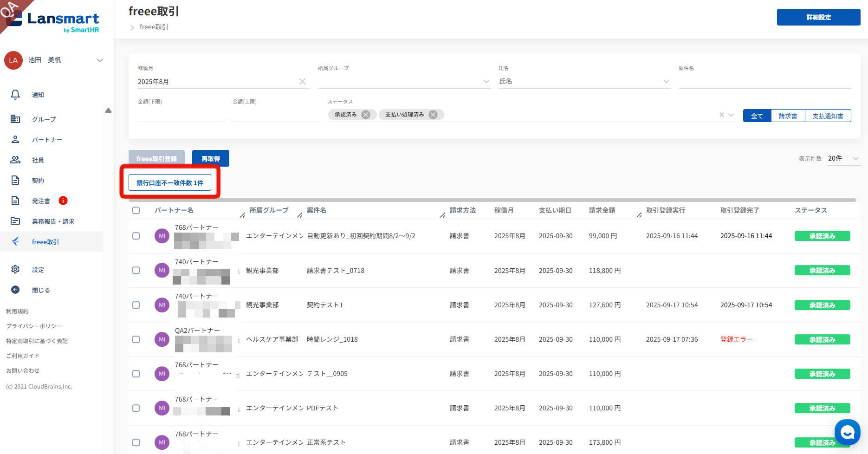Click the 業務報告・請求 icon

pos(15,221)
